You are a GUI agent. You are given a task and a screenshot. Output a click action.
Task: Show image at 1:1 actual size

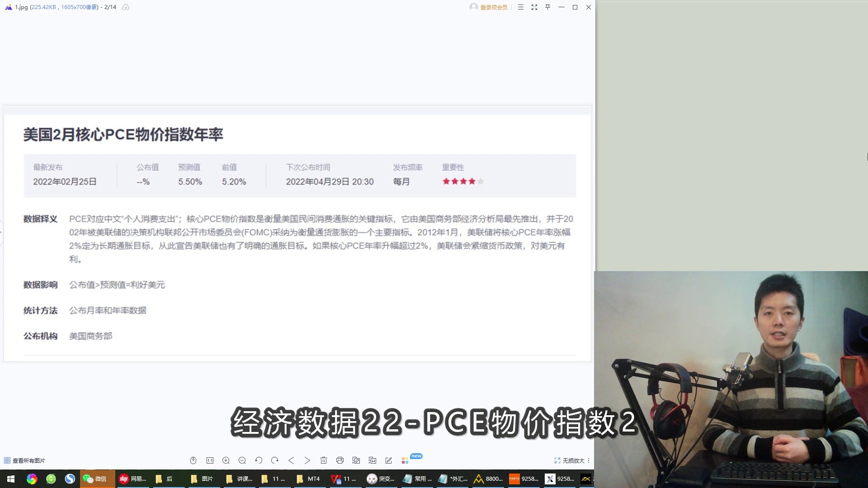pyautogui.click(x=210, y=460)
